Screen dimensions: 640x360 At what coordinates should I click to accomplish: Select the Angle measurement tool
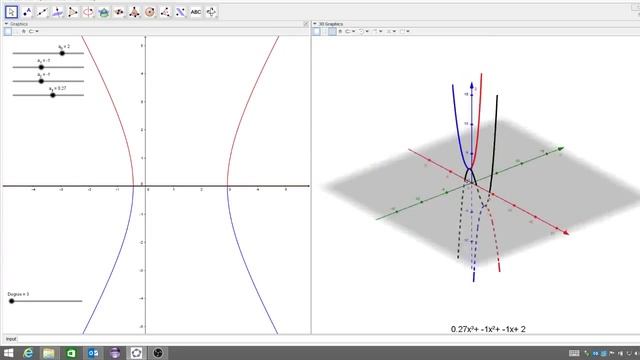[165, 12]
